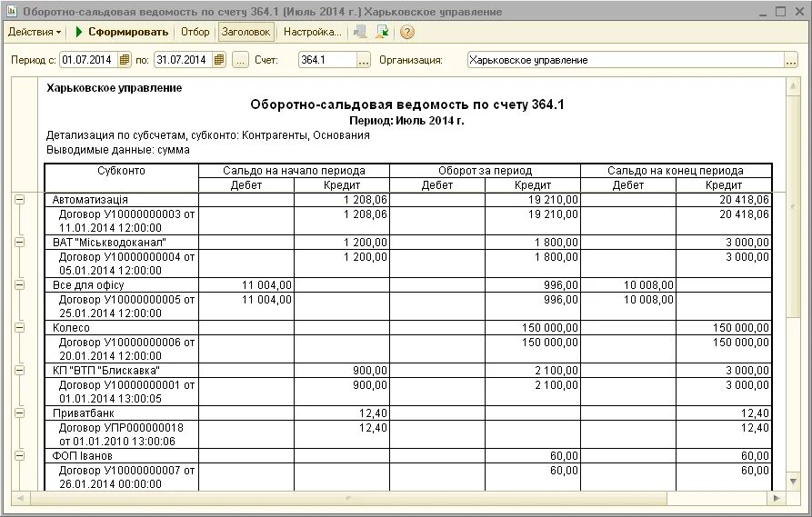Click the start date field 01.07.2014
The width and height of the screenshot is (812, 517).
(88, 60)
